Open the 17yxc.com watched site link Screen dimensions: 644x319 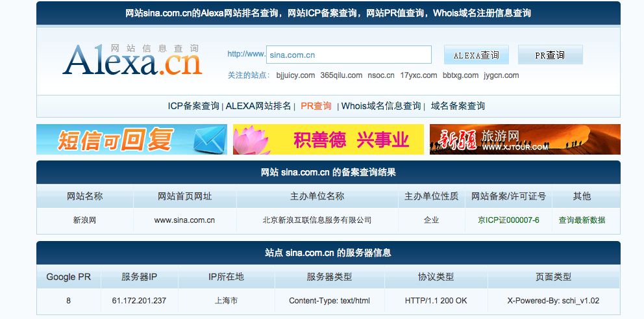tap(419, 75)
